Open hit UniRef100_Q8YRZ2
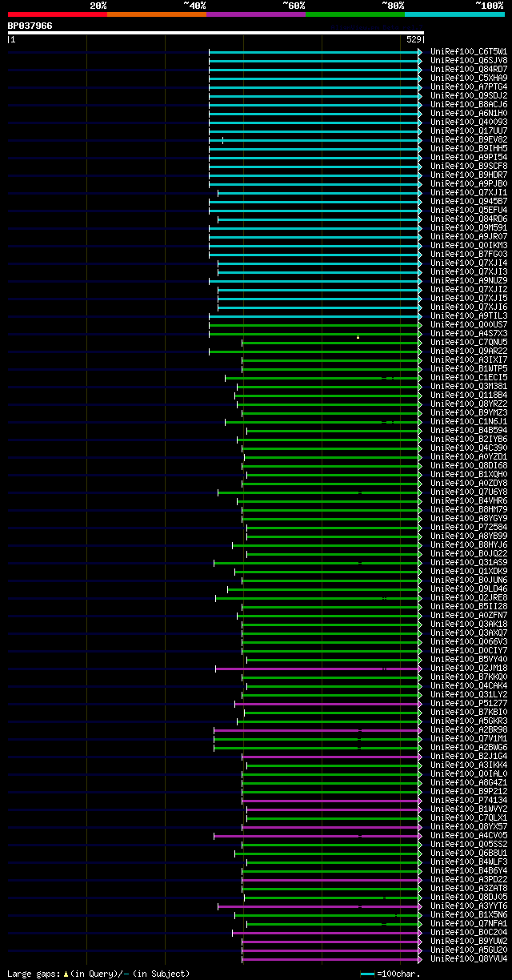The height and width of the screenshot is (980, 512). pos(469,404)
